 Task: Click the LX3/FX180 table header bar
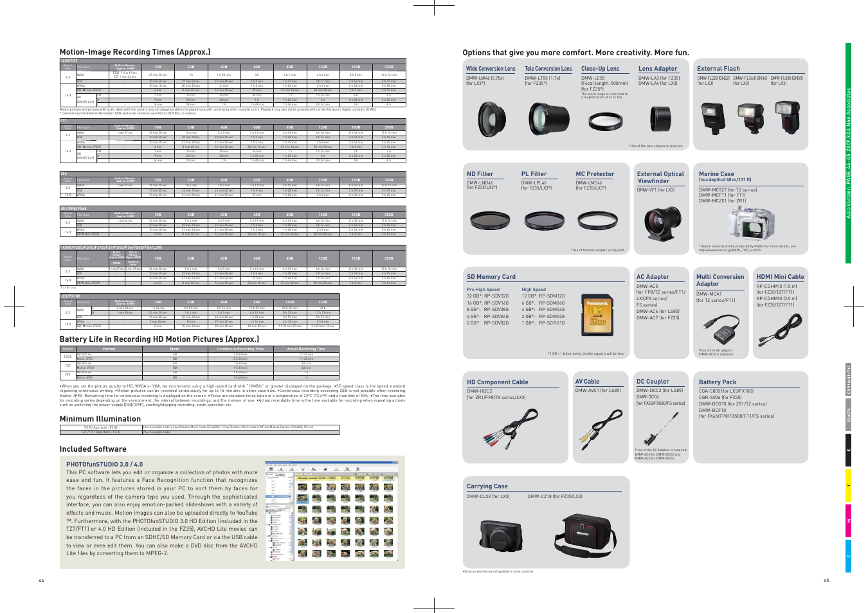coord(199,296)
